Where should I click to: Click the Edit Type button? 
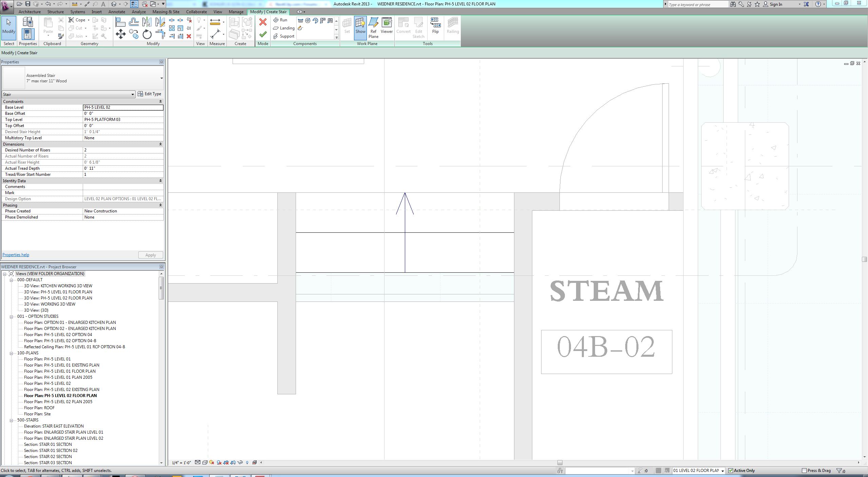click(x=150, y=94)
